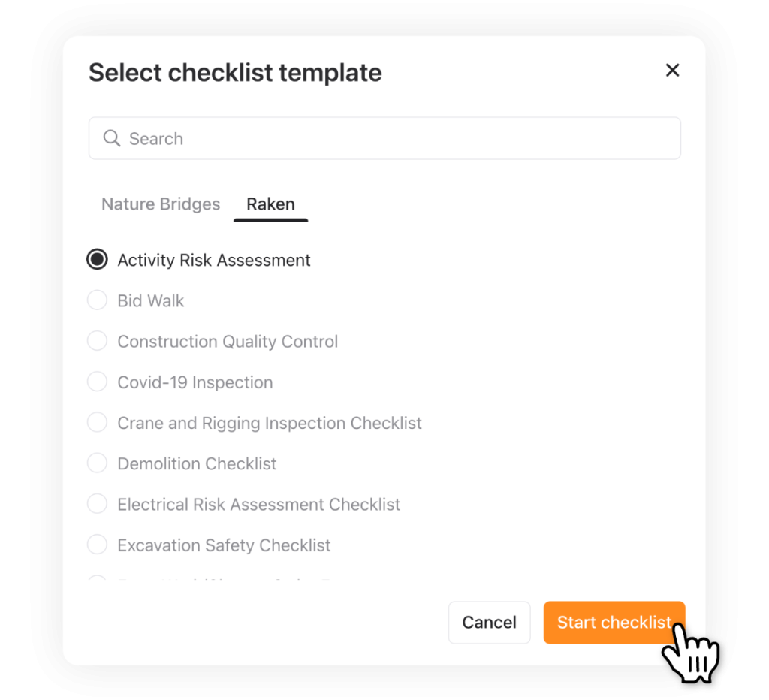Click the 'Demolition Checklist' label text

(197, 464)
